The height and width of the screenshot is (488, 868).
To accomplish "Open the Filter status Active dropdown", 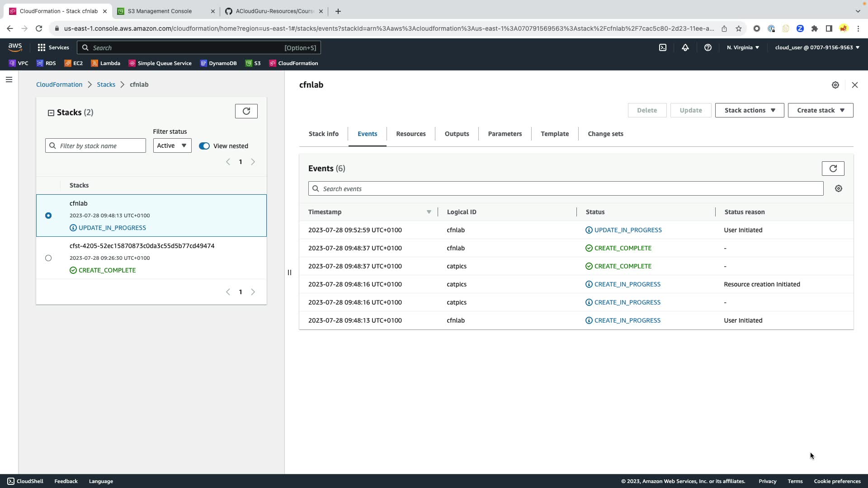I will point(172,145).
